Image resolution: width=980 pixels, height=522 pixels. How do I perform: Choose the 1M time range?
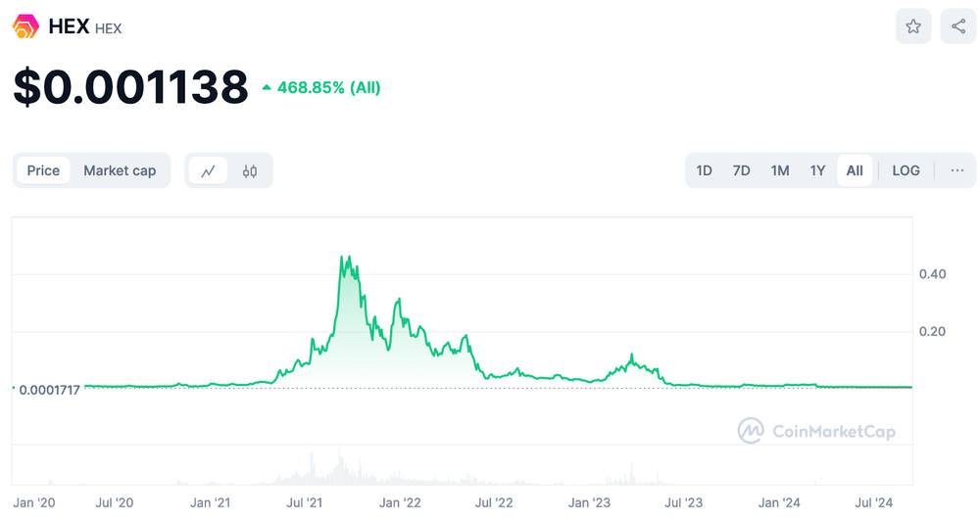coord(779,170)
